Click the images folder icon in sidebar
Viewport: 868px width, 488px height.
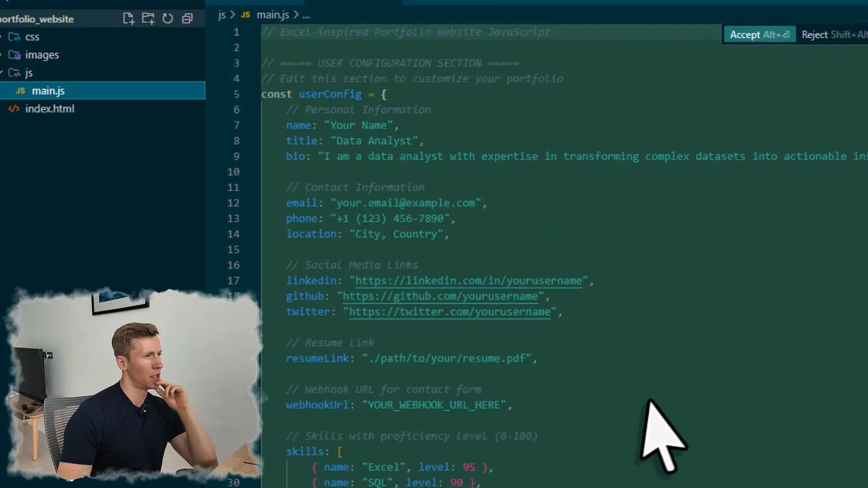pyautogui.click(x=14, y=55)
